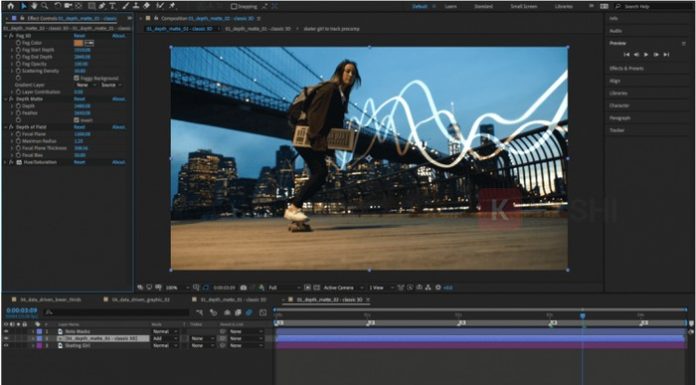This screenshot has height=385, width=696.
Task: Select the Roto Brush tool
Action: click(160, 6)
